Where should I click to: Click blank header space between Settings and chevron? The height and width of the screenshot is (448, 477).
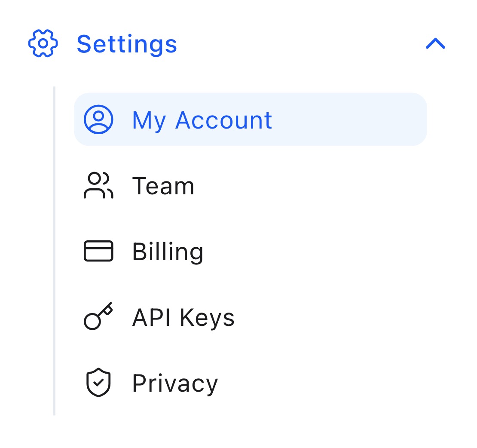(301, 44)
